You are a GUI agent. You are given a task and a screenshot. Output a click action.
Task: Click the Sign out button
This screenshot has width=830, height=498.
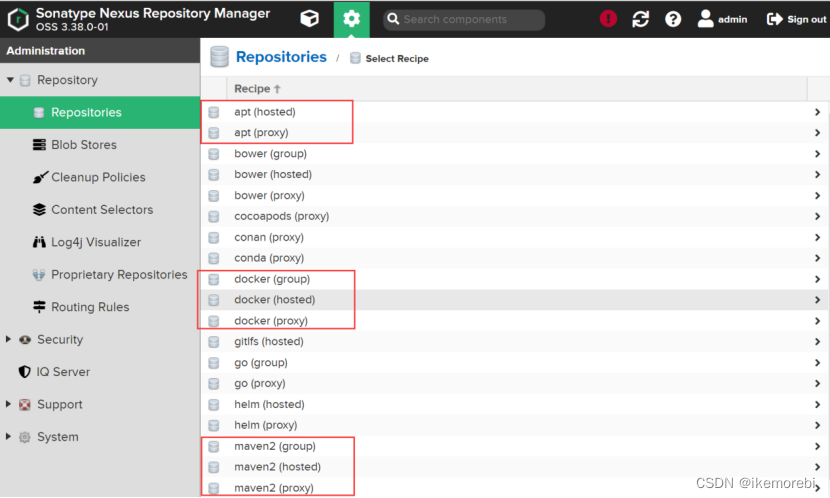tap(796, 19)
